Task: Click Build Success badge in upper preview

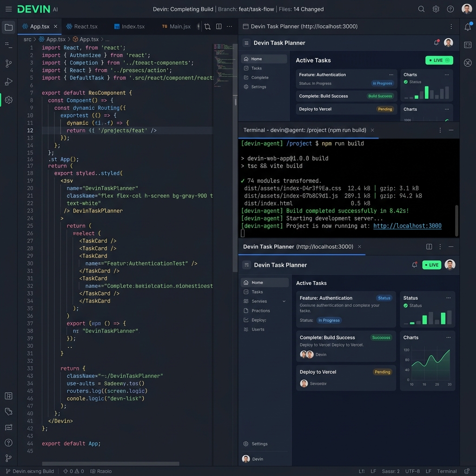Action: pos(380,96)
